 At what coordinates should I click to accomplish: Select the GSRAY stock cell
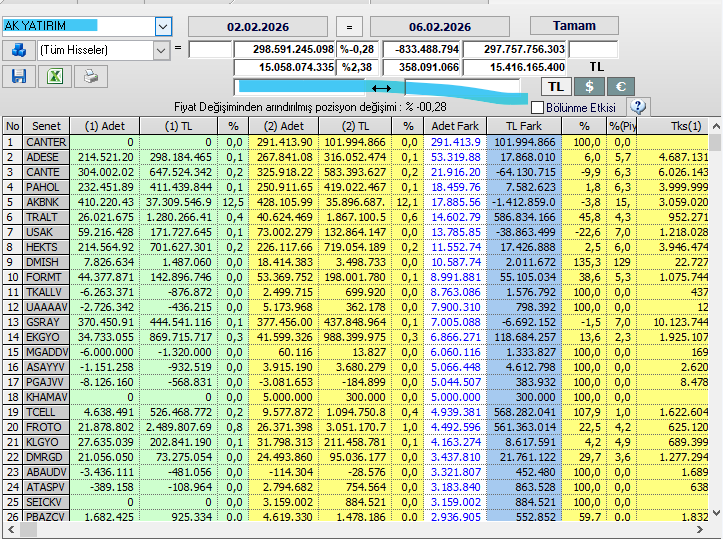(x=46, y=322)
